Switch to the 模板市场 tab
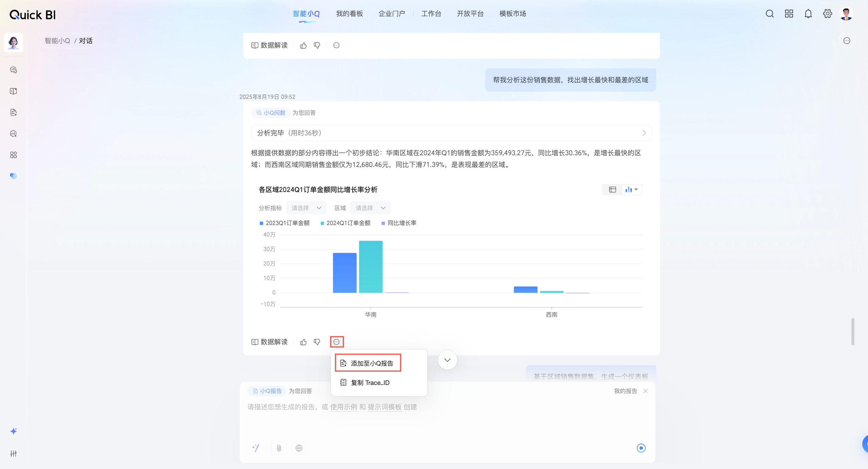 click(x=512, y=14)
